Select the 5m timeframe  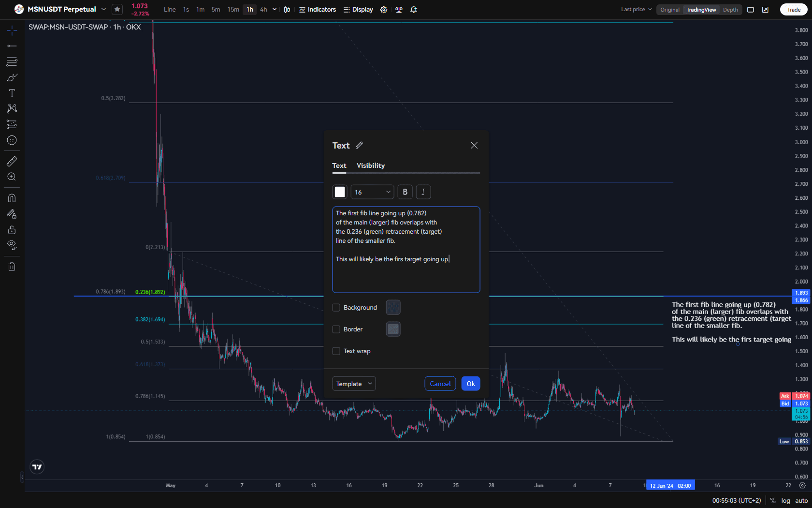click(x=216, y=9)
